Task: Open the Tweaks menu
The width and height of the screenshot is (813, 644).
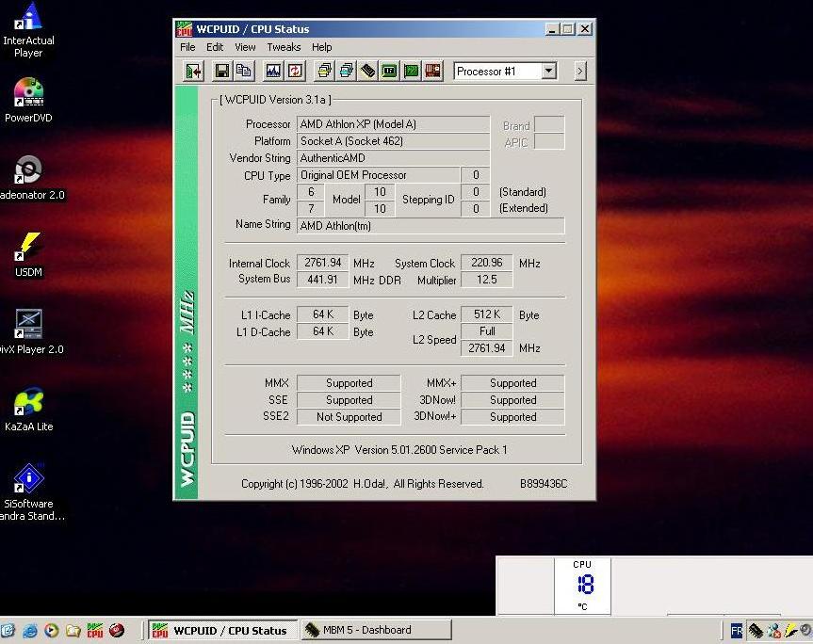Action: click(284, 47)
